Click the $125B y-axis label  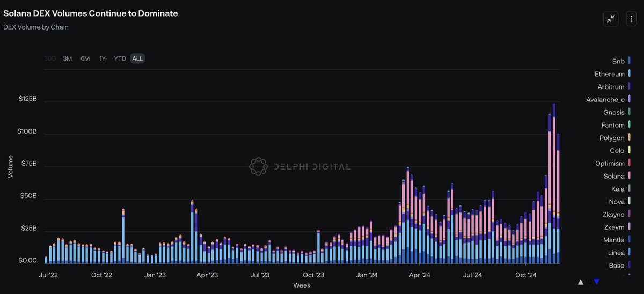[x=27, y=99]
